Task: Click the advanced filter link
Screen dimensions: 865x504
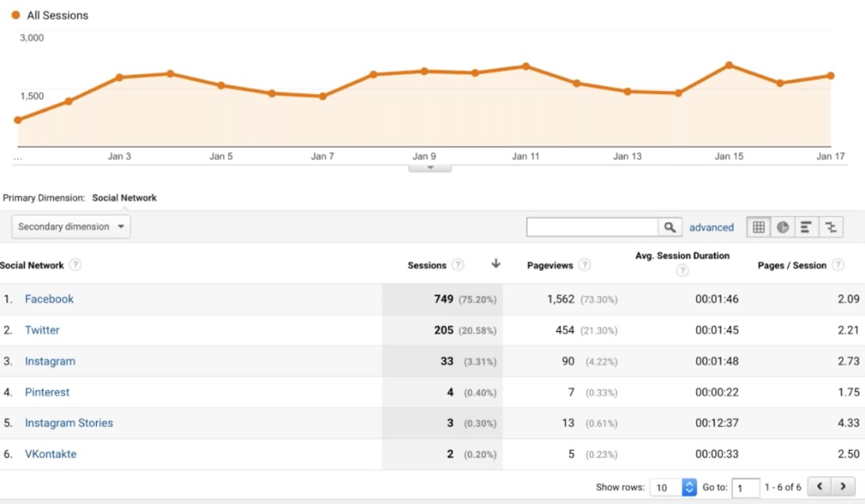Action: pyautogui.click(x=711, y=227)
